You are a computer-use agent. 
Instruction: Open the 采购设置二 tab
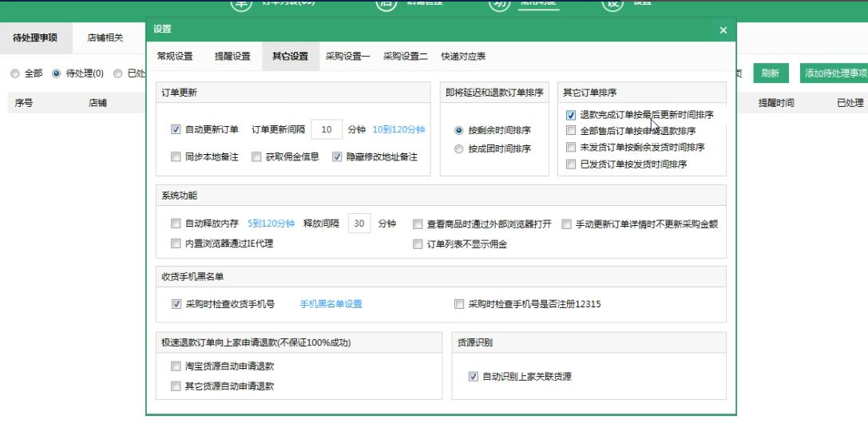pyautogui.click(x=405, y=57)
